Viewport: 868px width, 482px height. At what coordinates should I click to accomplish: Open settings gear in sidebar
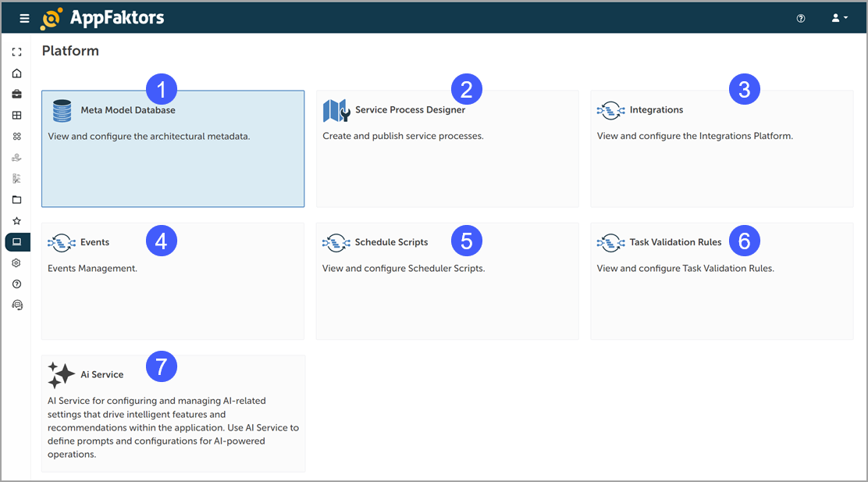coord(17,263)
